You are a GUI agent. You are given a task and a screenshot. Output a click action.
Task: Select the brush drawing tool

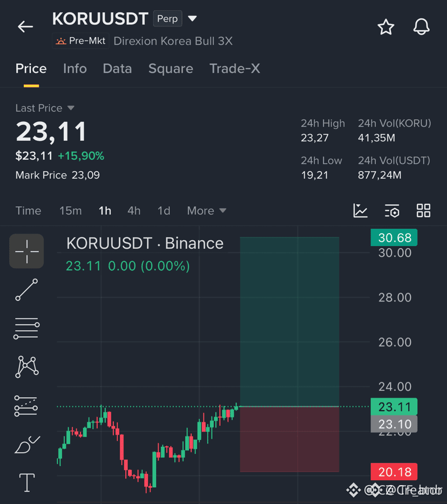click(x=27, y=444)
